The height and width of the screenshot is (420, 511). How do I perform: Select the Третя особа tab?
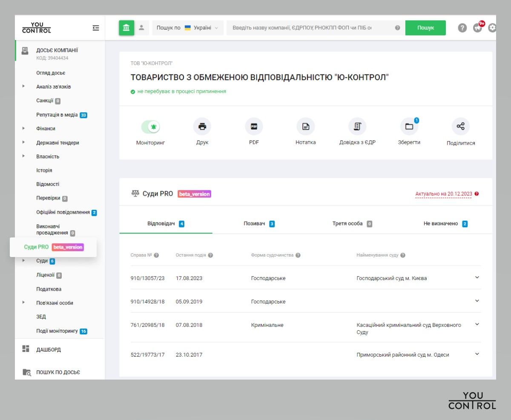352,223
